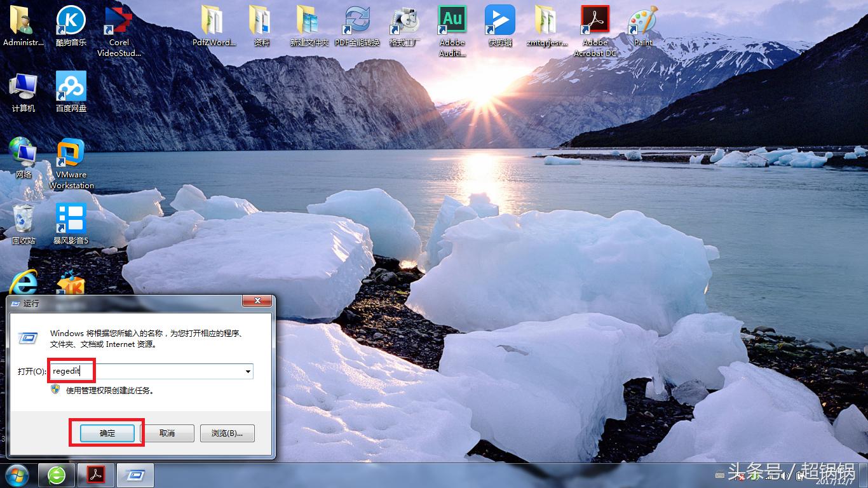Expand the Run command history dropdown

click(x=248, y=371)
